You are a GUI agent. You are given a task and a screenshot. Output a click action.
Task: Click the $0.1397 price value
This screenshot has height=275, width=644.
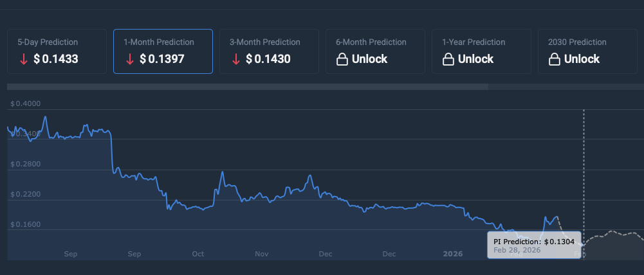click(162, 59)
